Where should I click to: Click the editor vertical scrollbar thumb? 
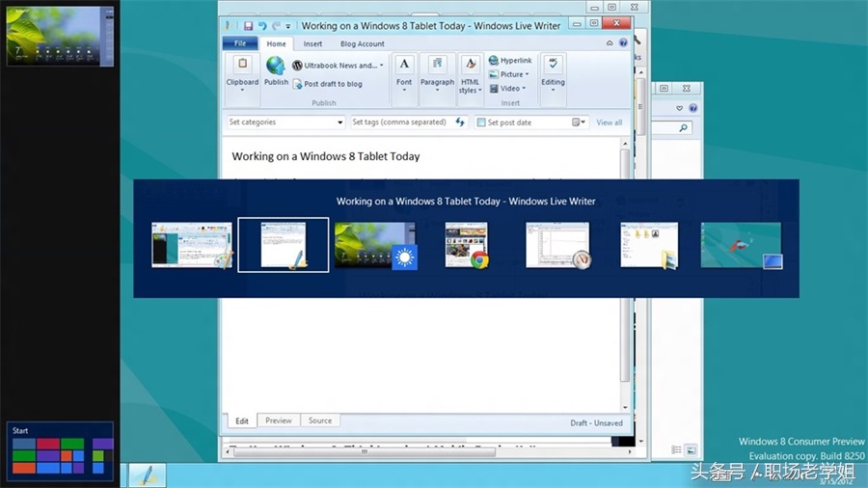tap(625, 264)
